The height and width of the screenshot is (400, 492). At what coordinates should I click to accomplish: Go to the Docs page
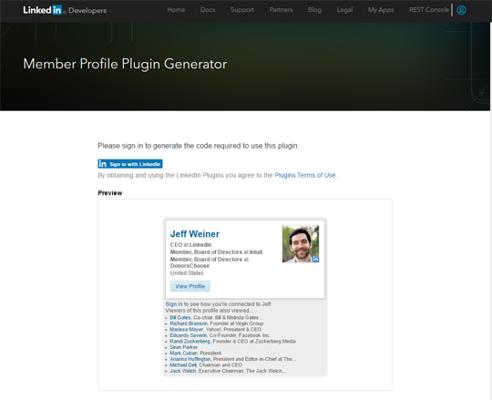click(x=208, y=10)
